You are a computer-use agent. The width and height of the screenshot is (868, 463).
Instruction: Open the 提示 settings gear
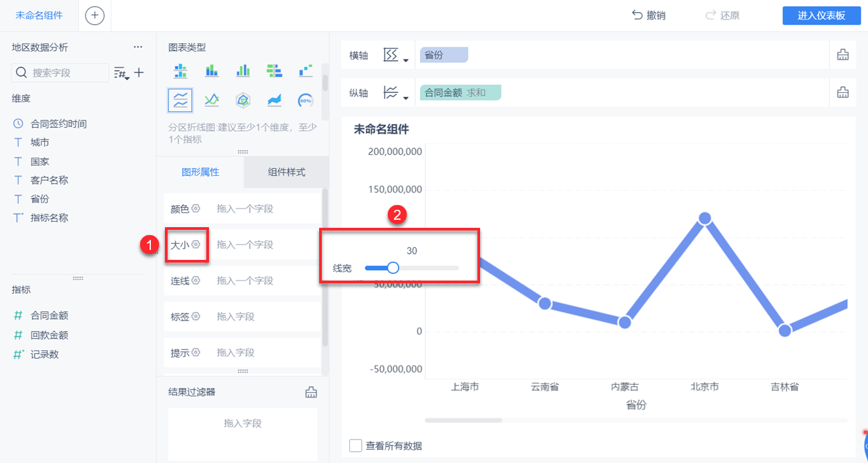tap(196, 353)
